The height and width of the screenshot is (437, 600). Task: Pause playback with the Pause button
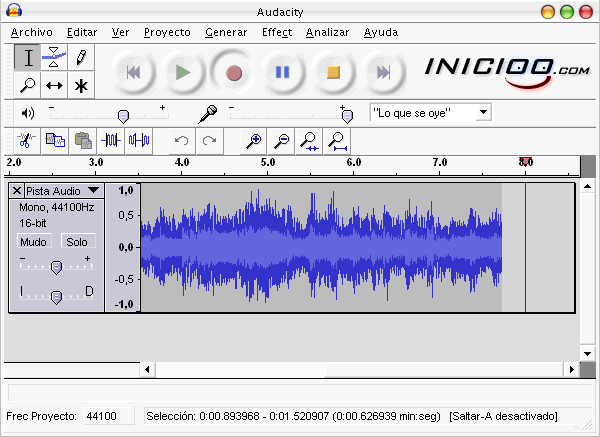click(x=283, y=72)
